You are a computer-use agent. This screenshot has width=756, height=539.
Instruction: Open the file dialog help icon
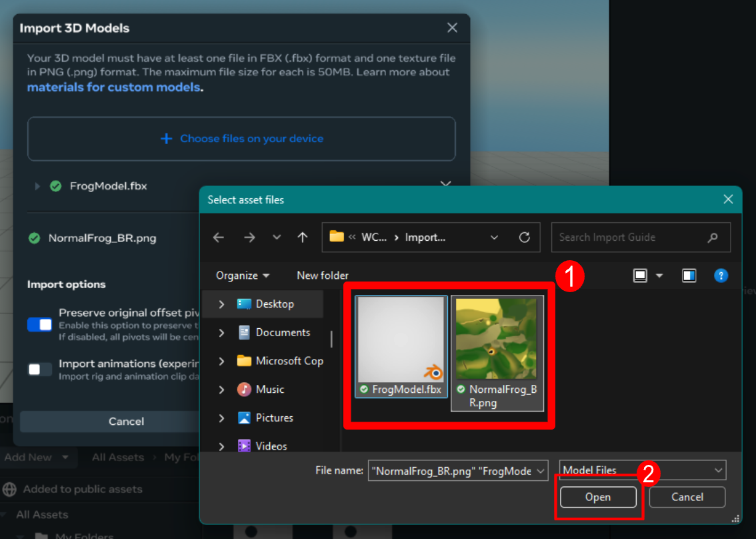(x=721, y=276)
